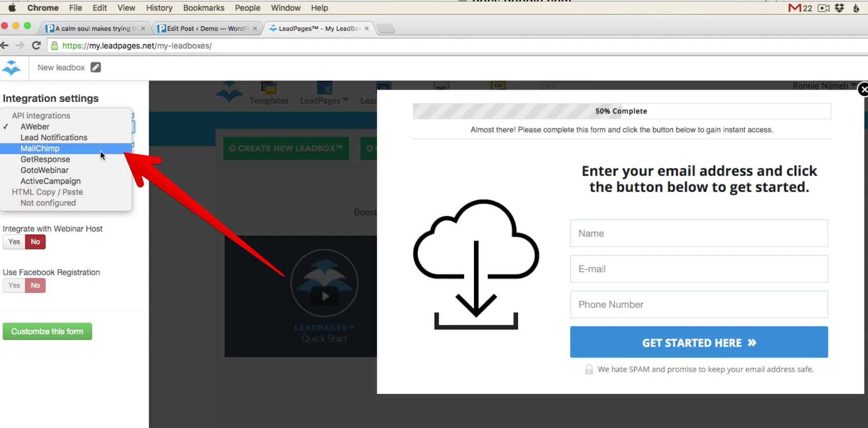
Task: Click the 'We hate SPAM' privacy text
Action: click(x=706, y=369)
